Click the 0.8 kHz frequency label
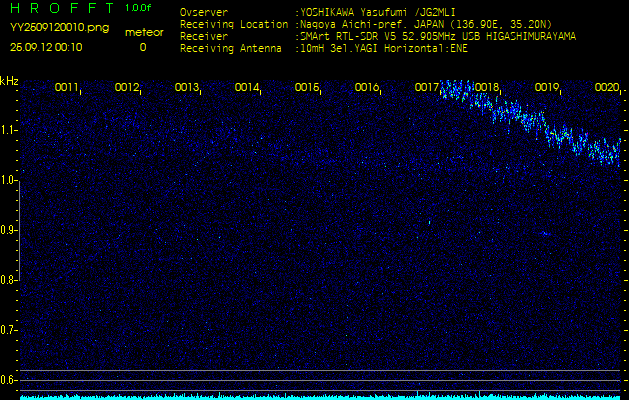The width and height of the screenshot is (629, 400). click(9, 280)
